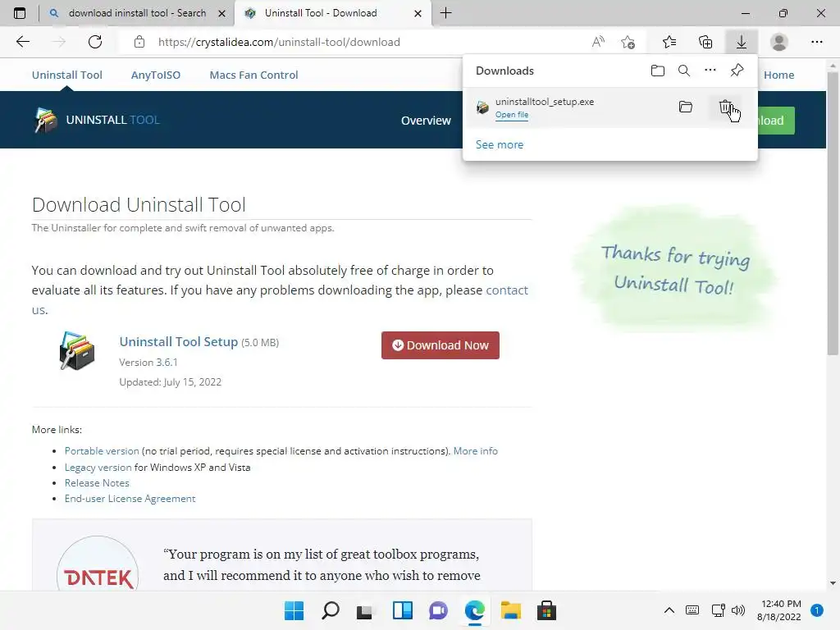This screenshot has width=840, height=630.
Task: Open downloads folder from Downloads panel
Action: [x=657, y=71]
